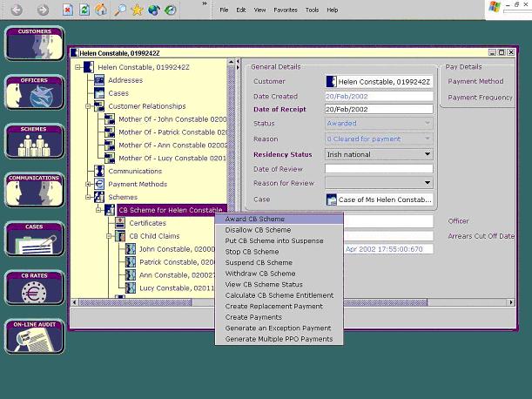Click the browser Home icon
The image size is (532, 399).
pyautogui.click(x=101, y=10)
